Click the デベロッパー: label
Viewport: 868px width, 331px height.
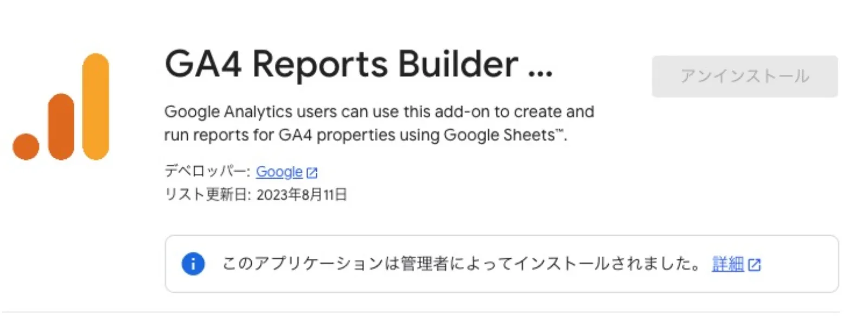point(207,172)
